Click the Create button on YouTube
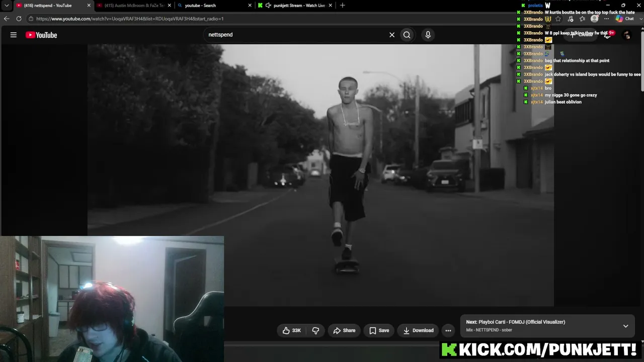Image resolution: width=644 pixels, height=362 pixels. (x=582, y=35)
